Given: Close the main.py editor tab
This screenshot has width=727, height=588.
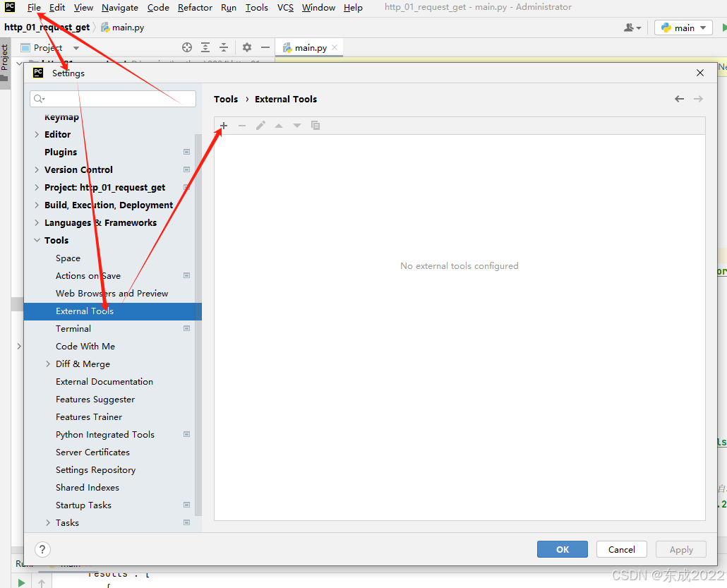Looking at the screenshot, I should tap(335, 47).
